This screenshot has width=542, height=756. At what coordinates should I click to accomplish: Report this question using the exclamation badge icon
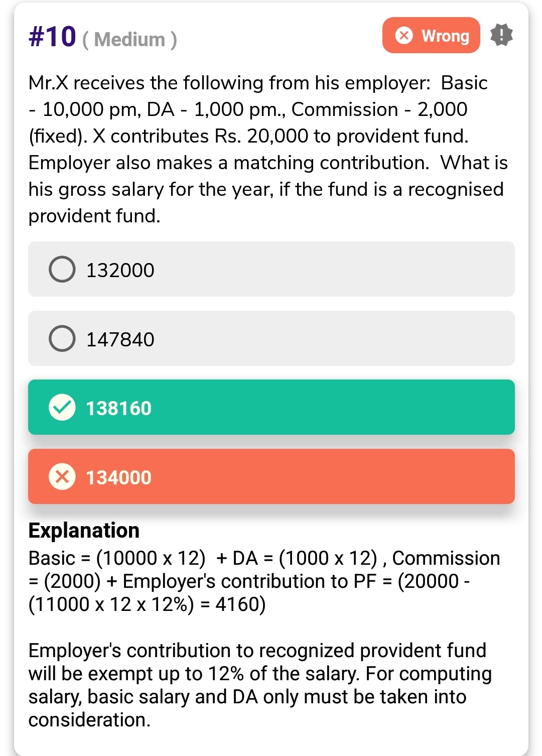501,35
